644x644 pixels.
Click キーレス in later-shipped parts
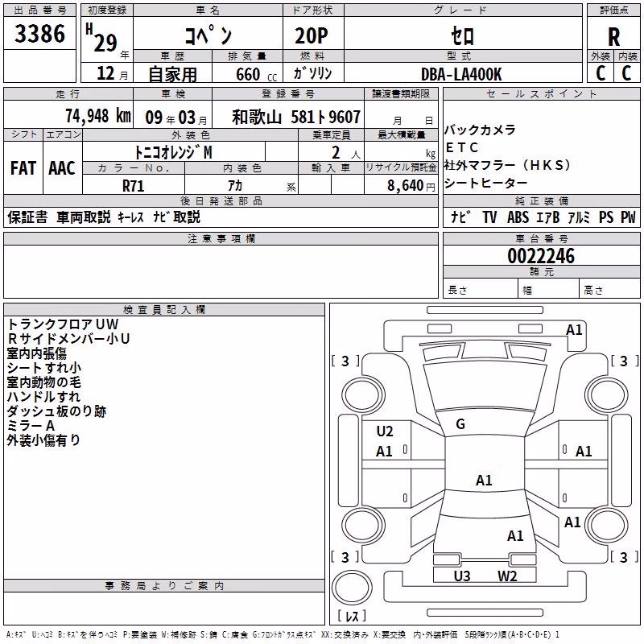click(130, 217)
